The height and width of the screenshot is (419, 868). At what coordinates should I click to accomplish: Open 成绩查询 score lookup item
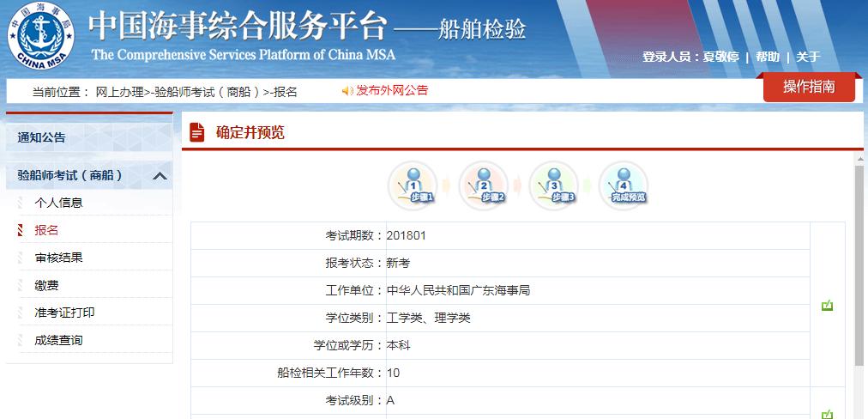pyautogui.click(x=58, y=340)
